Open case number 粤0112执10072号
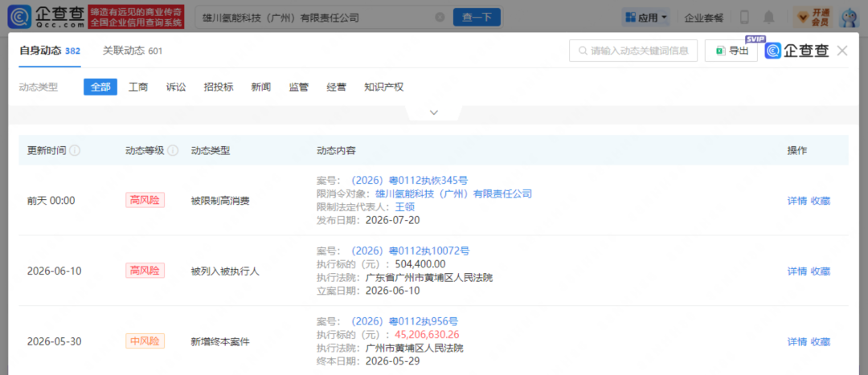868x375 pixels. point(410,251)
